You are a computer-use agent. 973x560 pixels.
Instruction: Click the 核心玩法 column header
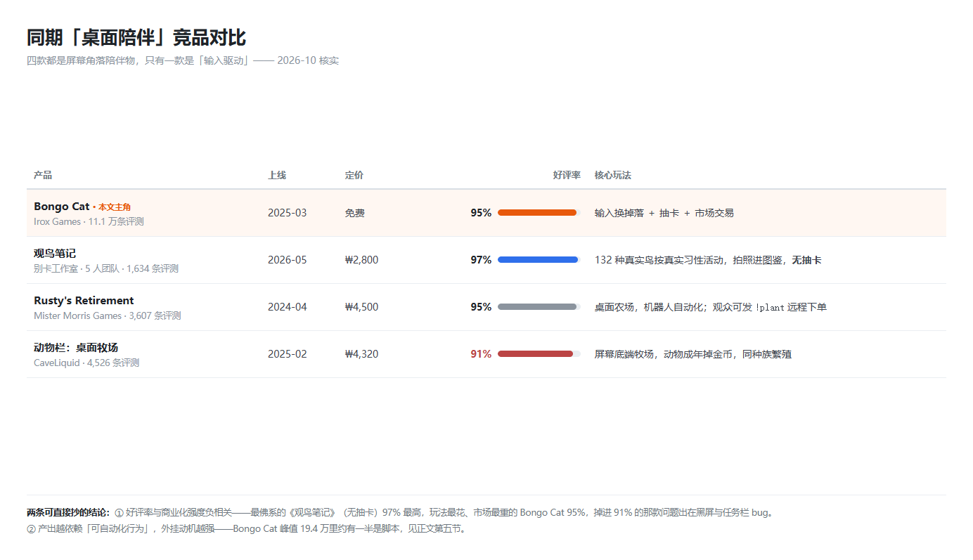coord(613,175)
